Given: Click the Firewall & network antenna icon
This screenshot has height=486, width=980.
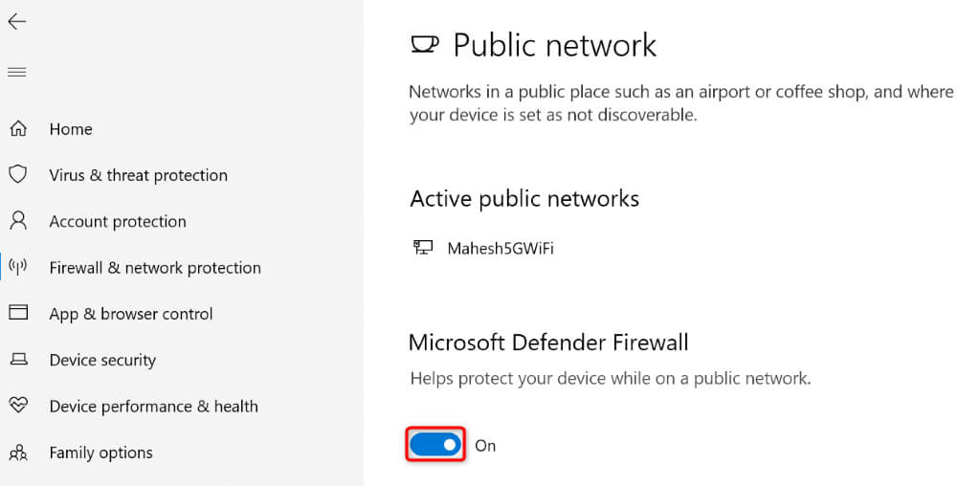Looking at the screenshot, I should (18, 267).
